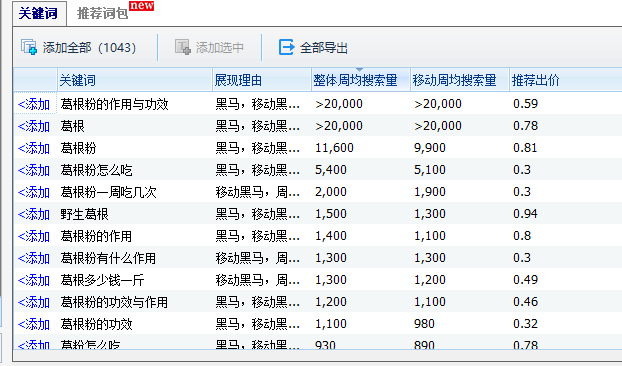This screenshot has height=366, width=622.
Task: Add keyword 葛根多少钱一斤
Action: pyautogui.click(x=34, y=280)
